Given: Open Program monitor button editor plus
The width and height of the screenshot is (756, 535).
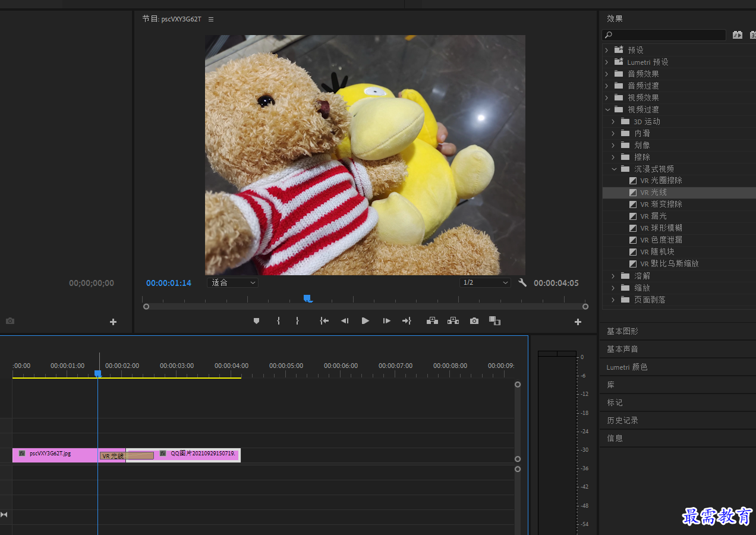Looking at the screenshot, I should [578, 322].
